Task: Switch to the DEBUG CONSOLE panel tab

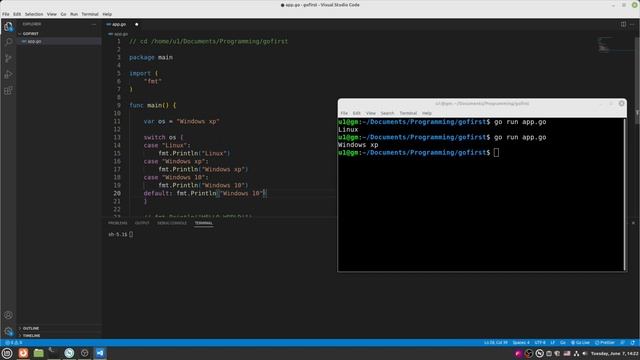Action: click(x=172, y=223)
